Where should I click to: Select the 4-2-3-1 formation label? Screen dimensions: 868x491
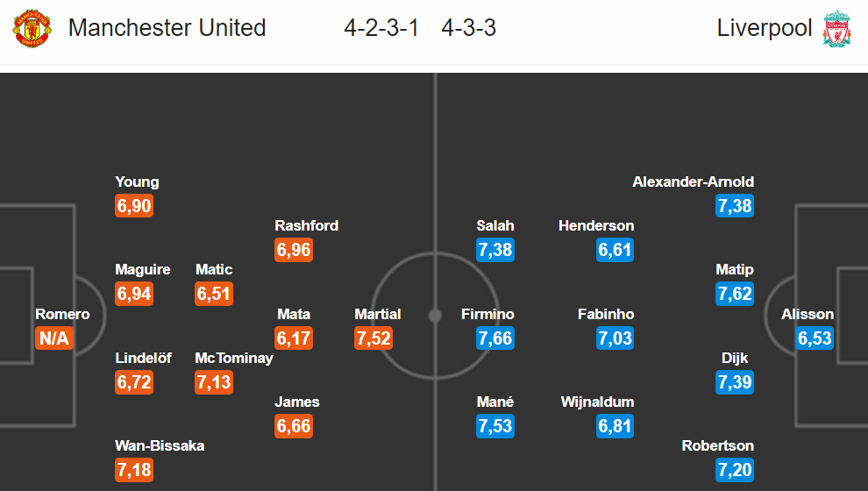click(381, 28)
